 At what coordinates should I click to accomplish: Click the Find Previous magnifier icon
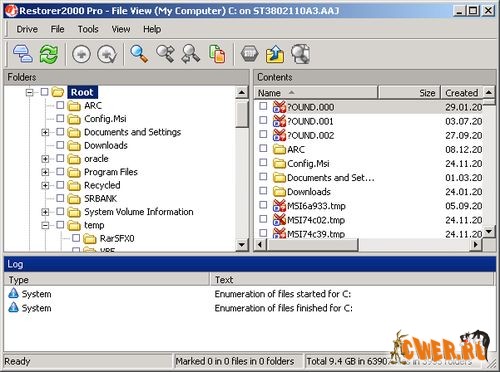pos(191,54)
